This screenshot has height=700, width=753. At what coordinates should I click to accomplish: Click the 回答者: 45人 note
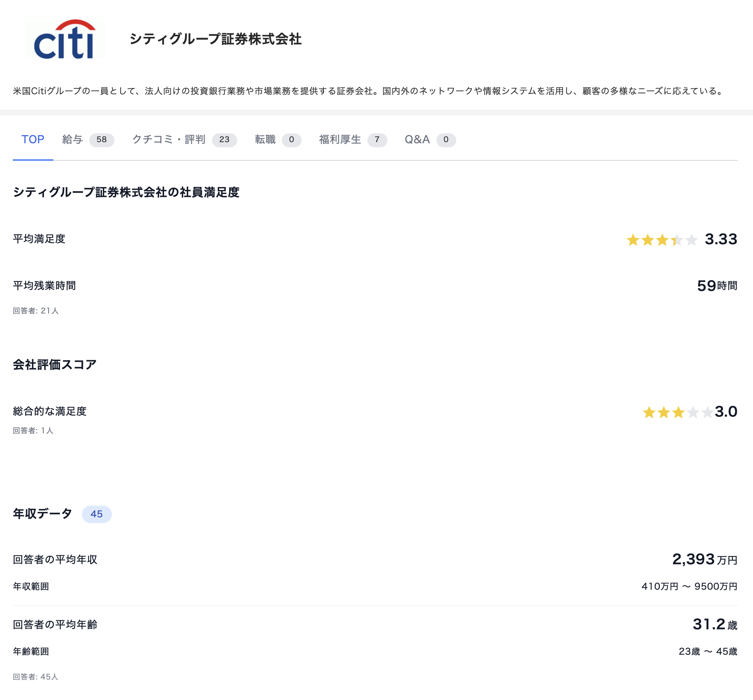coord(35,677)
